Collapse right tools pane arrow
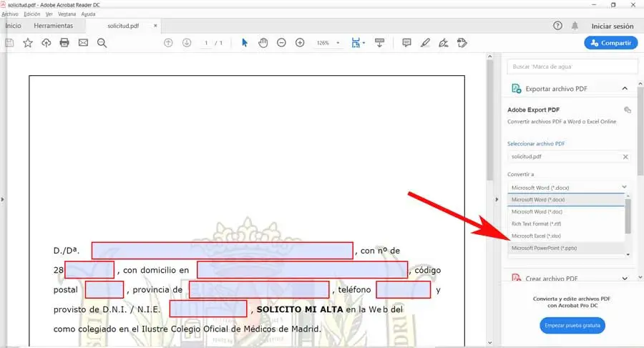644x348 pixels. coord(497,199)
